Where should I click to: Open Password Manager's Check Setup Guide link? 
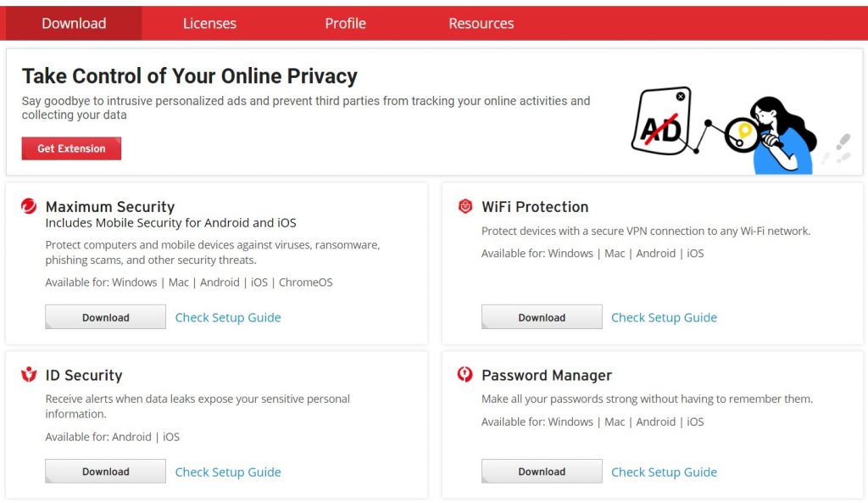664,472
